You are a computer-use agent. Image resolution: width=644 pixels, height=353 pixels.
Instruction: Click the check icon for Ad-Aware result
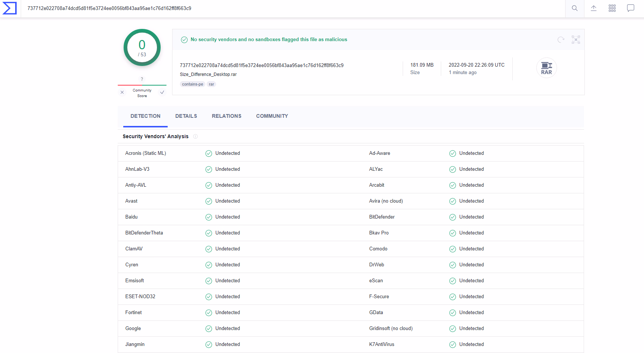[x=453, y=153]
